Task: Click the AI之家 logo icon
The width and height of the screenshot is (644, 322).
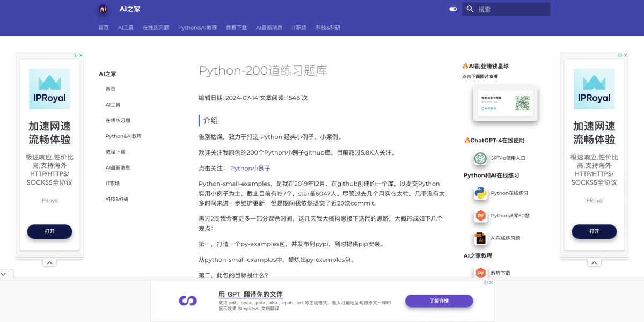Action: tap(103, 9)
